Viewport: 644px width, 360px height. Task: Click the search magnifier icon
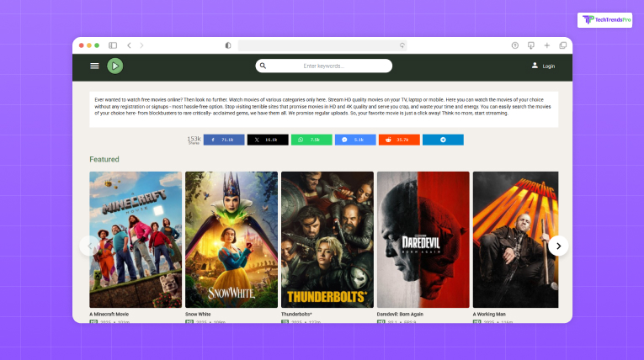click(263, 66)
